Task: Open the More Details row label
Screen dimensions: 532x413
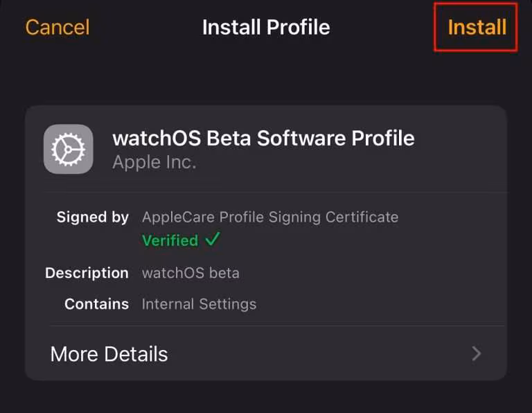Action: 109,354
